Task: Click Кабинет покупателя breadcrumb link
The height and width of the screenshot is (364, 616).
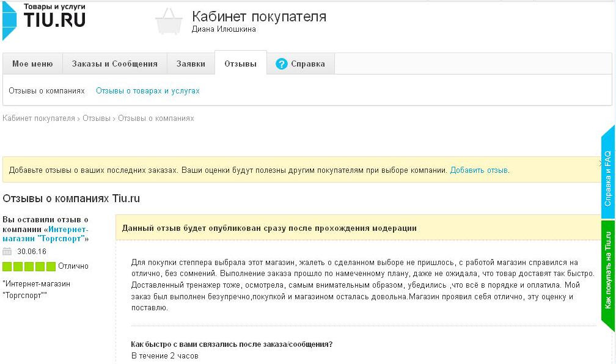Action: (38, 118)
